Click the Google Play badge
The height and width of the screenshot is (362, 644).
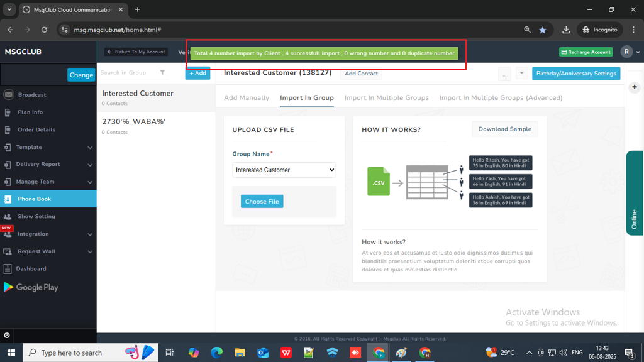point(31,287)
